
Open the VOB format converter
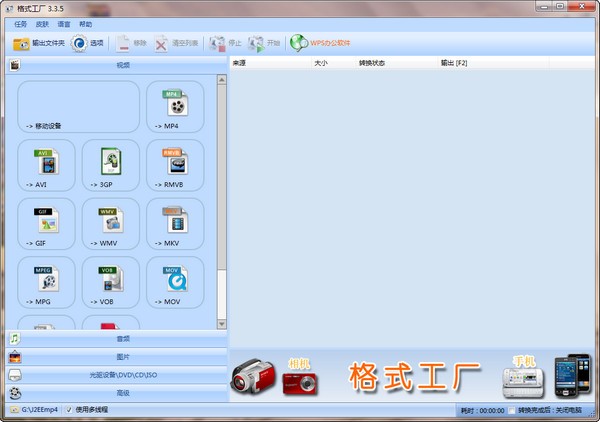111,279
